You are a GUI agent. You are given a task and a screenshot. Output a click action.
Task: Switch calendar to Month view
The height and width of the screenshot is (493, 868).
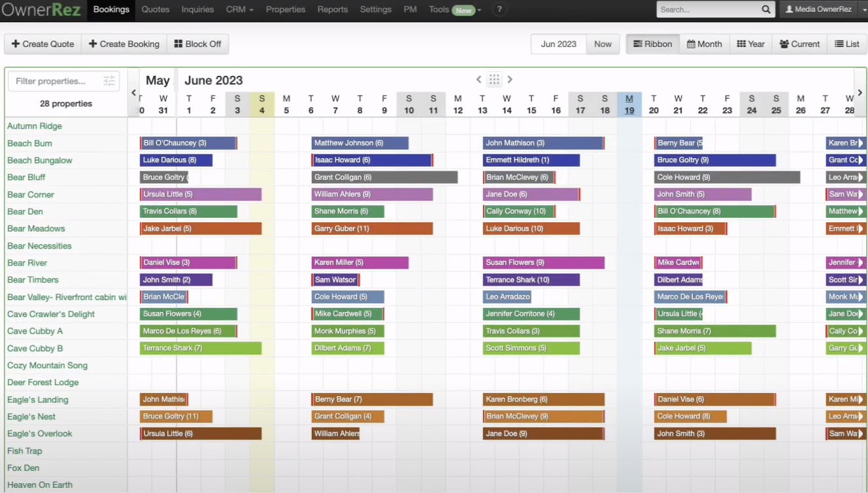click(x=704, y=44)
